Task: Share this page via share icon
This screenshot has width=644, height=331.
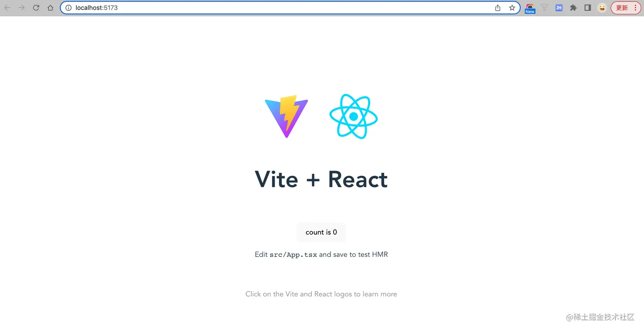Action: coord(497,8)
